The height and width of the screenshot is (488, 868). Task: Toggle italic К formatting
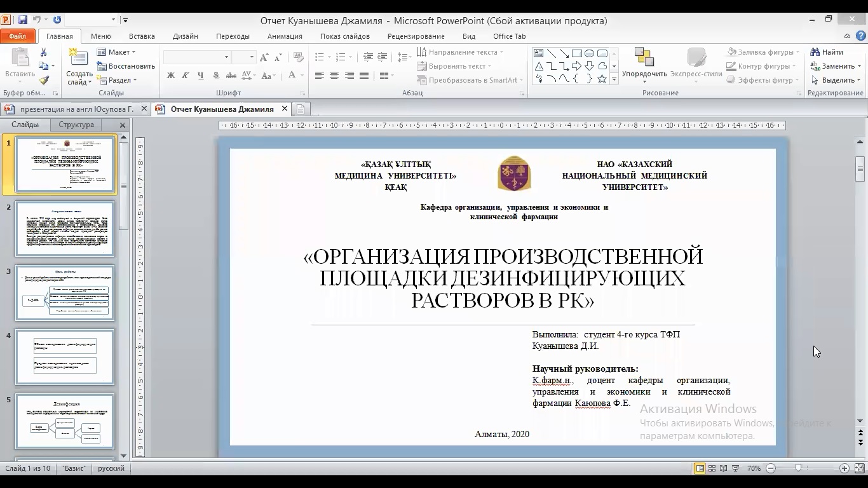(186, 76)
